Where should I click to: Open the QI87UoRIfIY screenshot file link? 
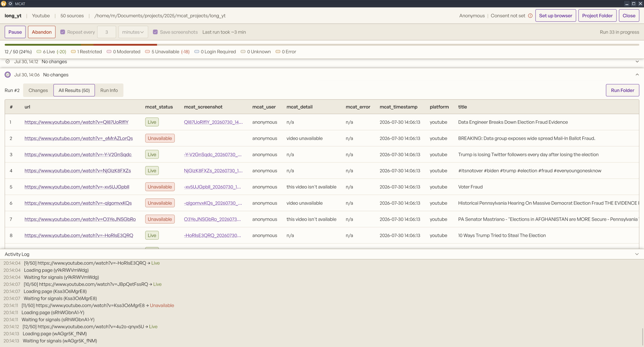coord(213,122)
